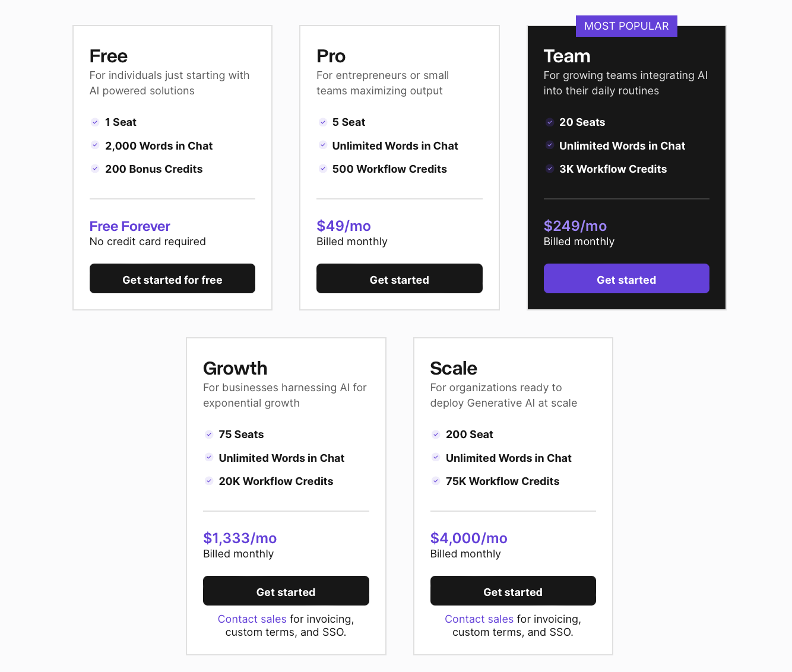Viewport: 792px width, 672px height.
Task: Click checkmark icon next to 200 Bonus Credits
Action: pyautogui.click(x=95, y=169)
